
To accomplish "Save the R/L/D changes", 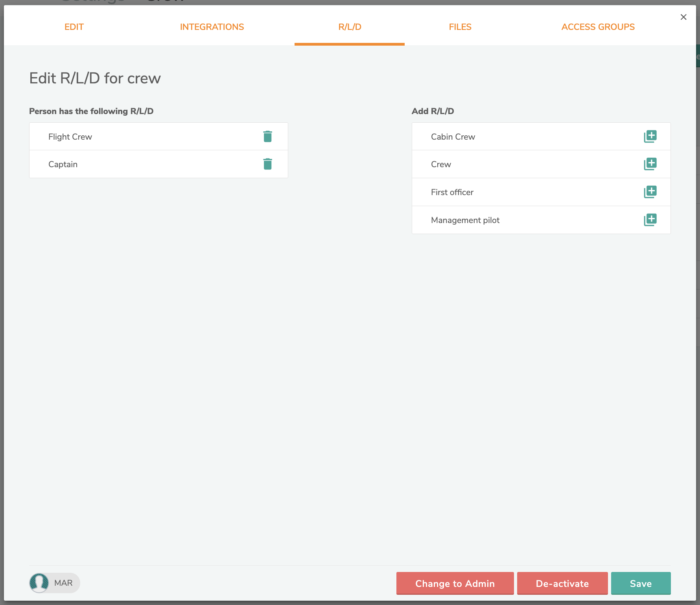I will click(x=641, y=583).
